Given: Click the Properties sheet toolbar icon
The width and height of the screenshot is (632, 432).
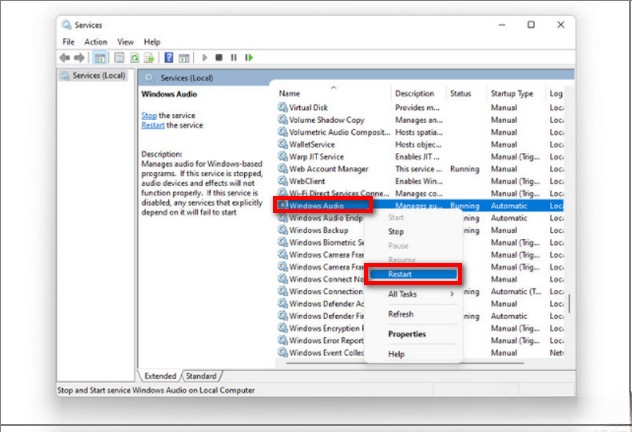Looking at the screenshot, I should click(119, 58).
